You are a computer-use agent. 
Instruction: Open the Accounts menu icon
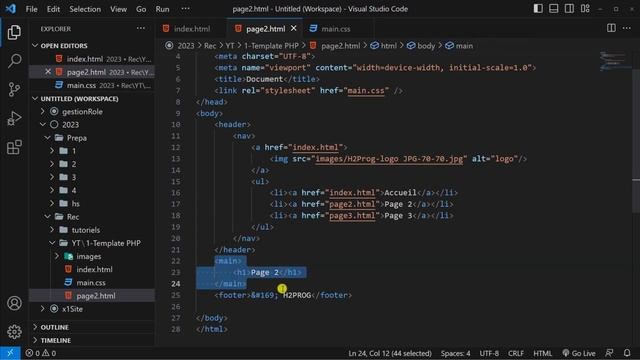14,303
